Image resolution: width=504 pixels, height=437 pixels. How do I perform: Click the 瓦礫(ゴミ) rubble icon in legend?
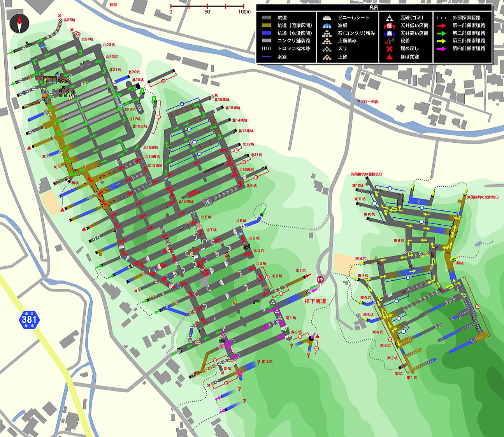tap(389, 18)
